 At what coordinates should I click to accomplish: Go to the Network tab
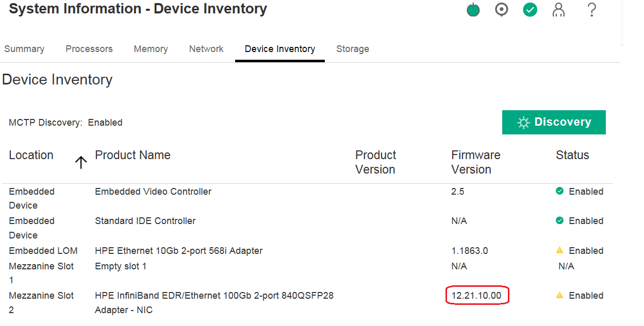point(206,49)
